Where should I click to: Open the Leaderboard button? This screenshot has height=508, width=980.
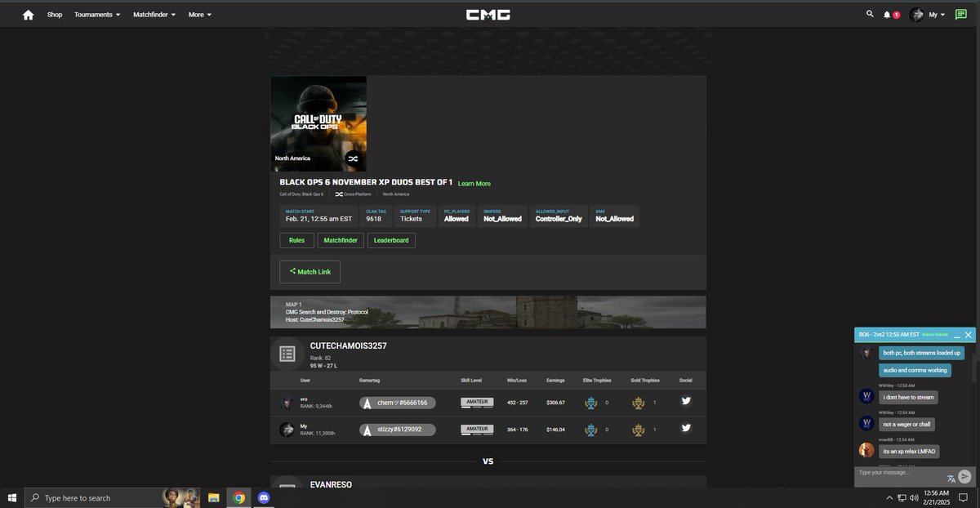tap(391, 240)
